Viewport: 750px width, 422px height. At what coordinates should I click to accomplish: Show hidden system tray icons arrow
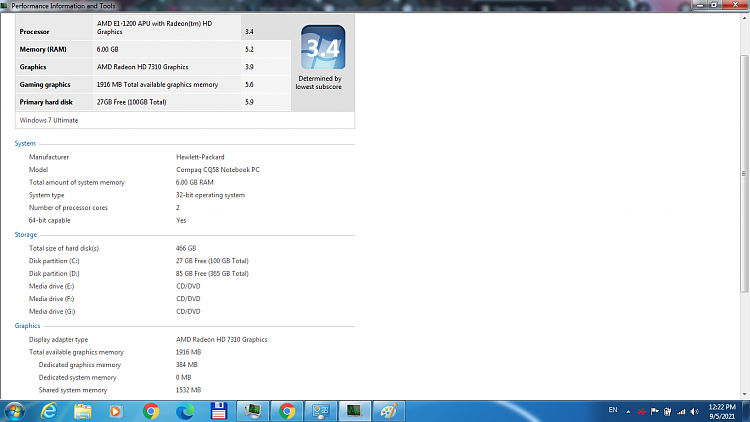628,411
